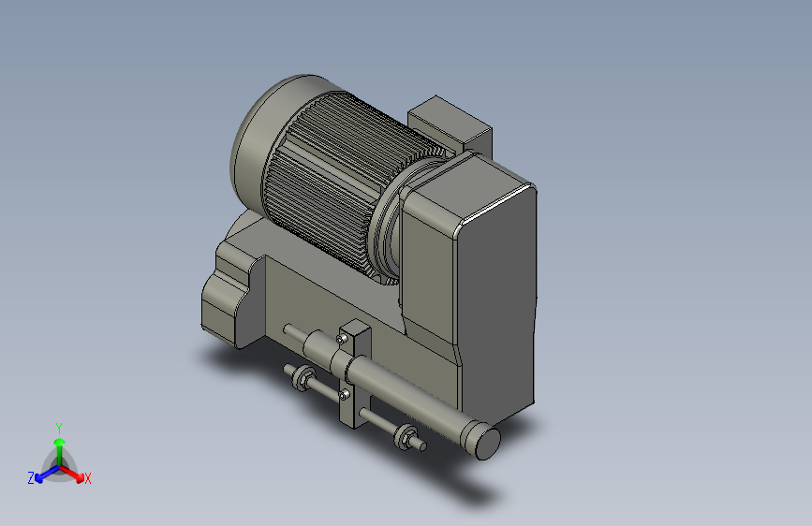
Task: Select the right nut on the threaded rod
Action: [x=406, y=436]
